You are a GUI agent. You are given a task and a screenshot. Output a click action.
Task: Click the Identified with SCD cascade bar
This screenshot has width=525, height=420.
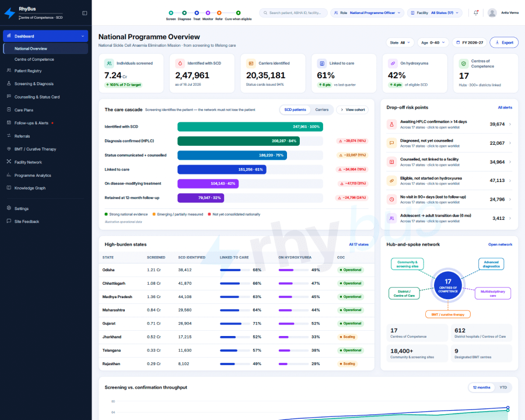point(250,127)
